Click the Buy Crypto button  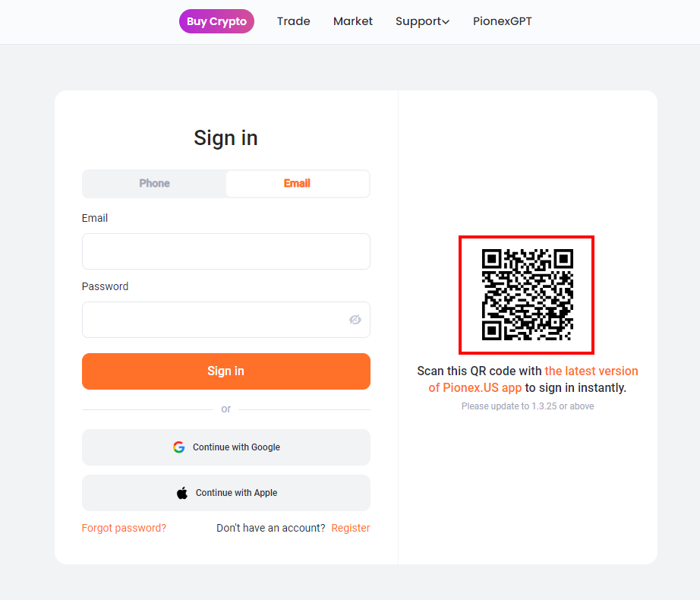coord(216,21)
